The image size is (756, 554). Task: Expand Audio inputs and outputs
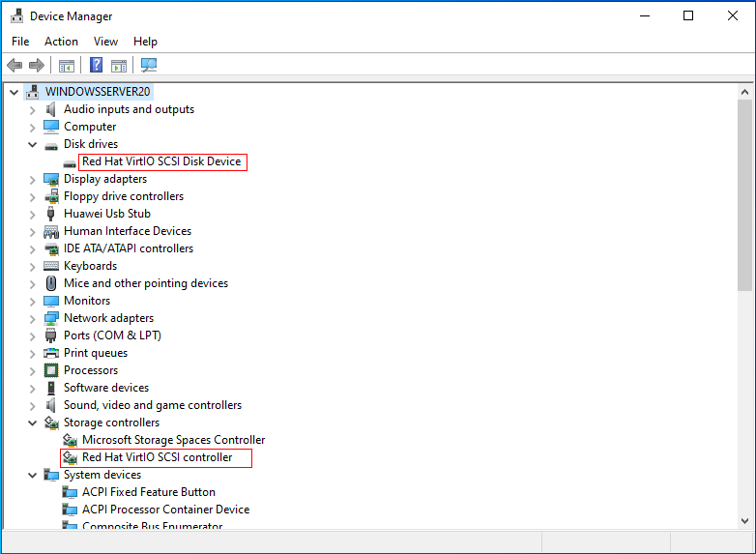point(32,110)
